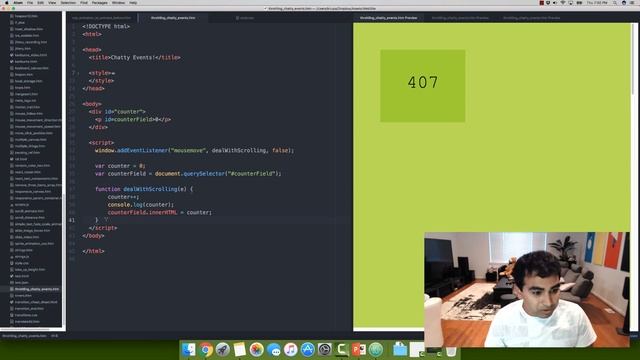640x360 pixels.
Task: Click the volume icon in menu bar
Action: point(555,2)
